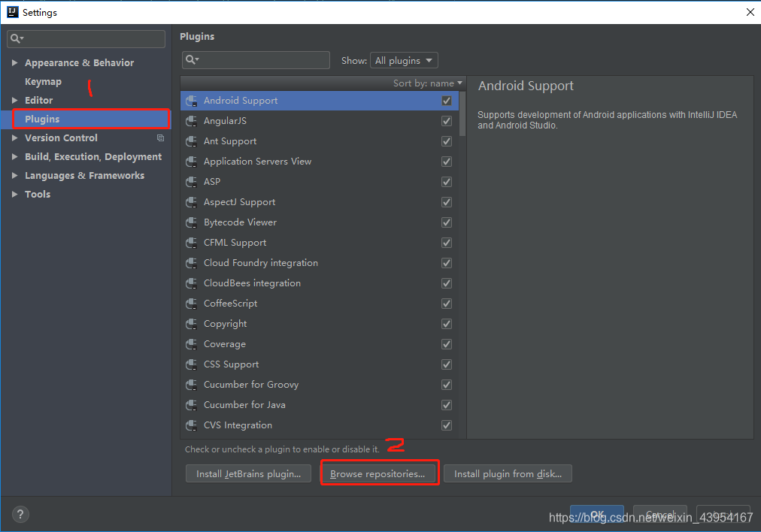This screenshot has height=532, width=761.
Task: Click the CSS Support plugin icon
Action: [192, 364]
